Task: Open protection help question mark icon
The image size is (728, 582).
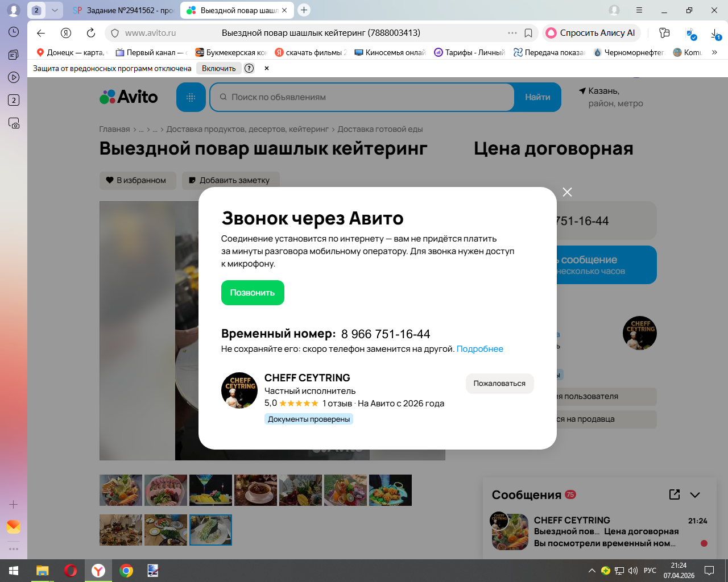Action: click(x=249, y=68)
